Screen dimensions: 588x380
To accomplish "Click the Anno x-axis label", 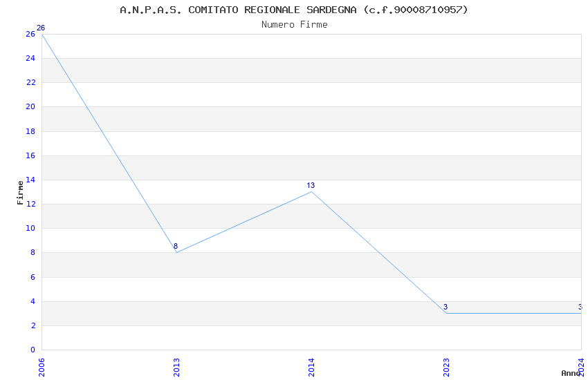I will (x=571, y=373).
